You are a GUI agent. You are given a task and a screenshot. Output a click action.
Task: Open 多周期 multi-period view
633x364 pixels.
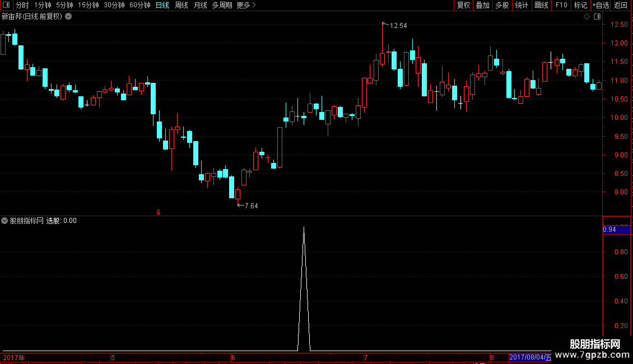[x=222, y=5]
